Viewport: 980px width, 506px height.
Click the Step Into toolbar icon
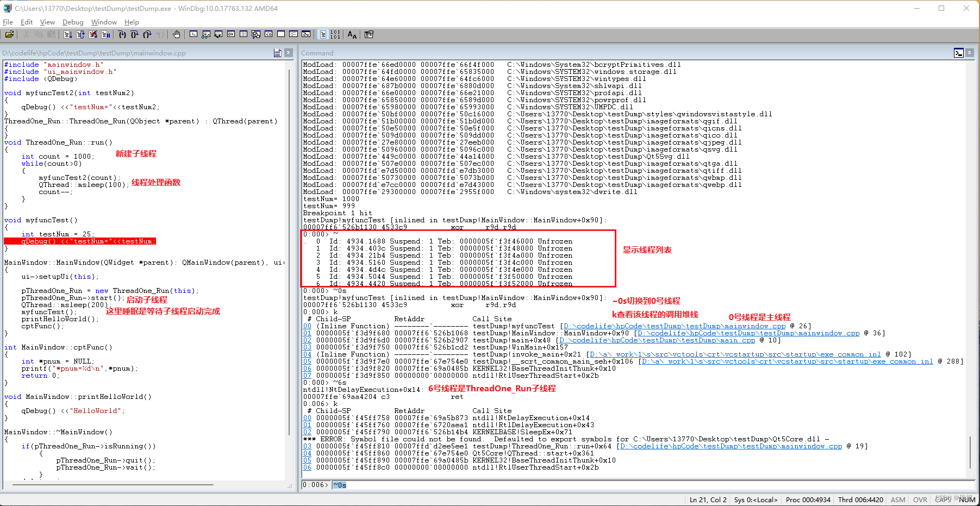click(x=122, y=34)
